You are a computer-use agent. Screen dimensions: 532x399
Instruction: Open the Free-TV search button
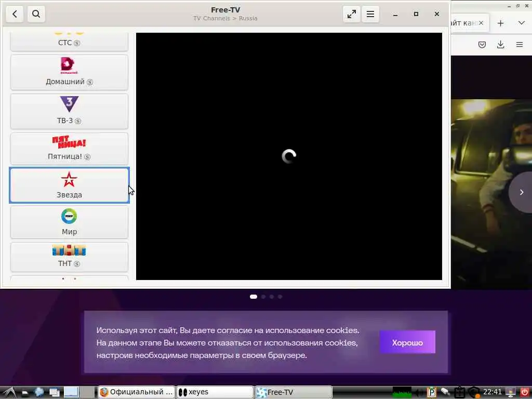36,14
